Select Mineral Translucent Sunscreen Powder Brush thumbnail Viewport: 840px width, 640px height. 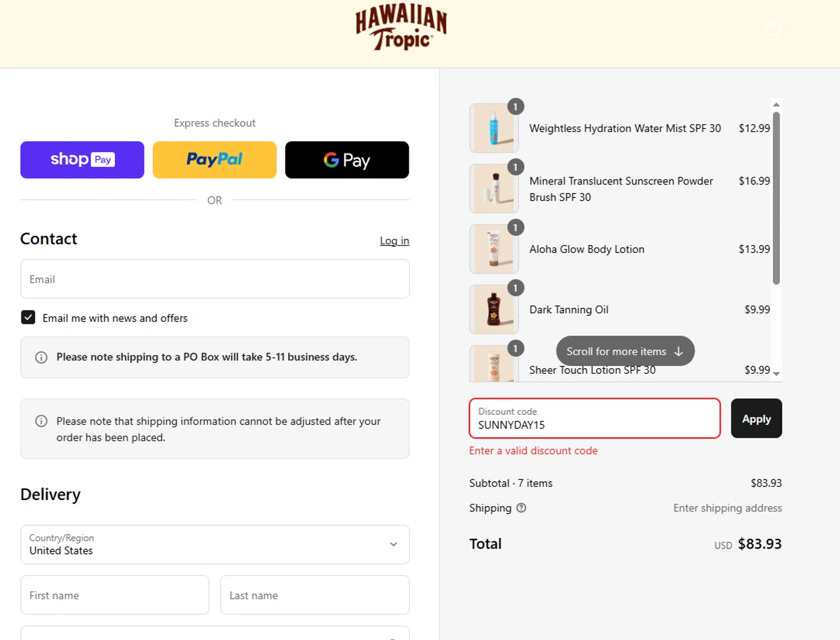click(494, 189)
